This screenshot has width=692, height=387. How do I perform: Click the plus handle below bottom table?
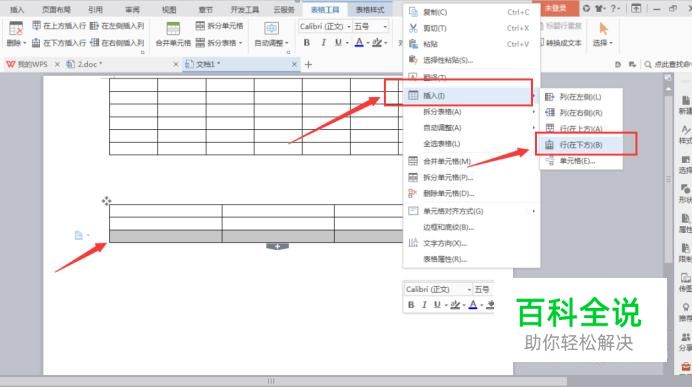(x=277, y=247)
